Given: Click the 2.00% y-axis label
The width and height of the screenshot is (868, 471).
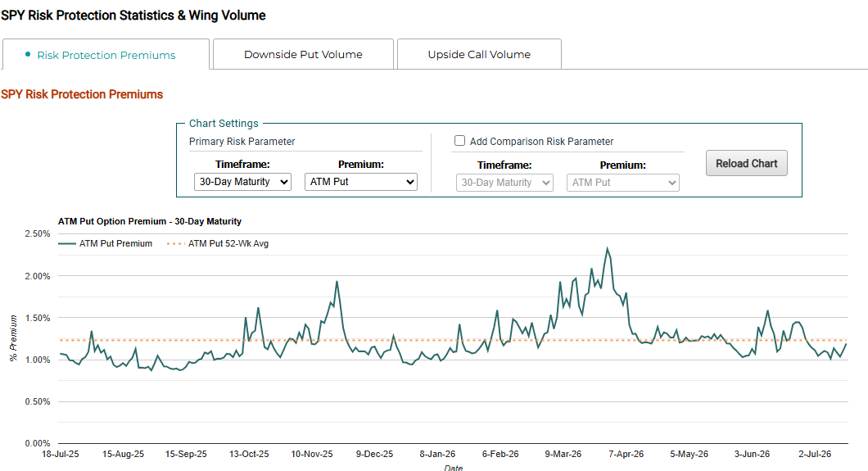Looking at the screenshot, I should tap(38, 275).
